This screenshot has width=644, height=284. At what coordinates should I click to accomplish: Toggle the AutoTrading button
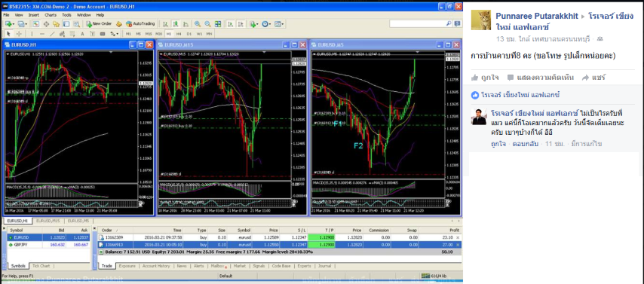pyautogui.click(x=140, y=24)
